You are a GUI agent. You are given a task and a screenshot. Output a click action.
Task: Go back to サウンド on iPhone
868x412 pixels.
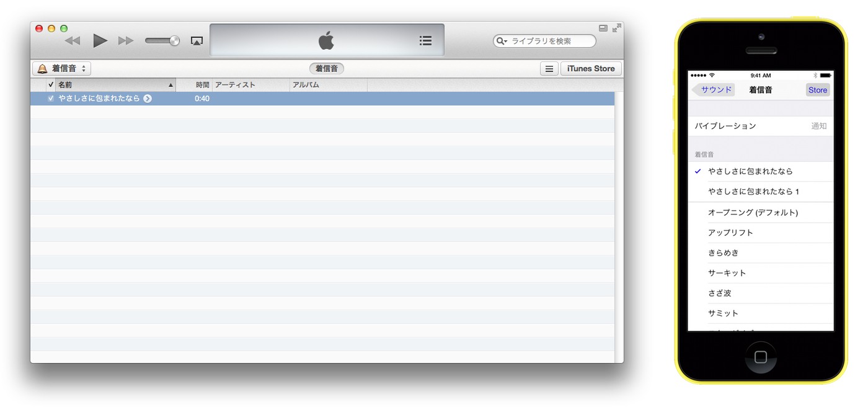[714, 90]
